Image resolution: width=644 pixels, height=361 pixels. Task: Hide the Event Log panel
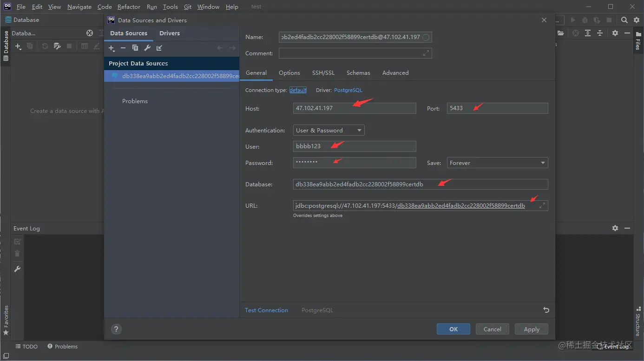627,228
